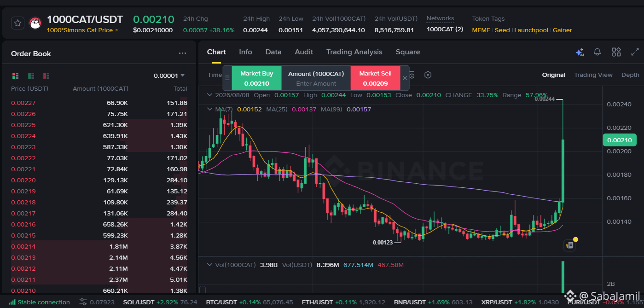Screen dimensions: 644x308
Task: Select the 0.00220 sell order row
Action: coord(99,180)
